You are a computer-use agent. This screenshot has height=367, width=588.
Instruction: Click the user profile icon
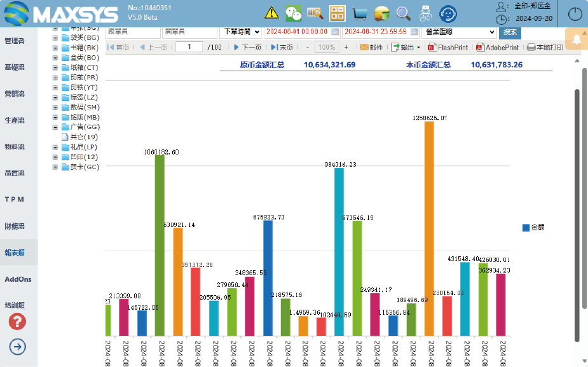[501, 6]
